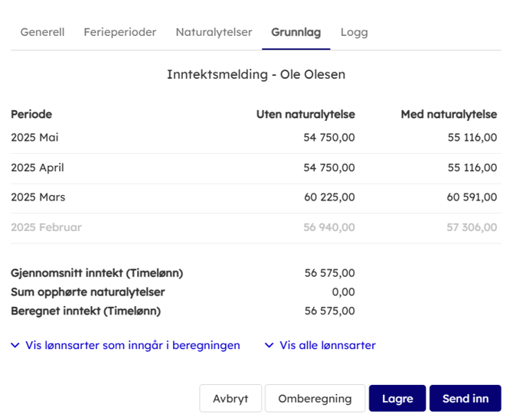
Task: Save with the Lagre button
Action: pyautogui.click(x=397, y=399)
